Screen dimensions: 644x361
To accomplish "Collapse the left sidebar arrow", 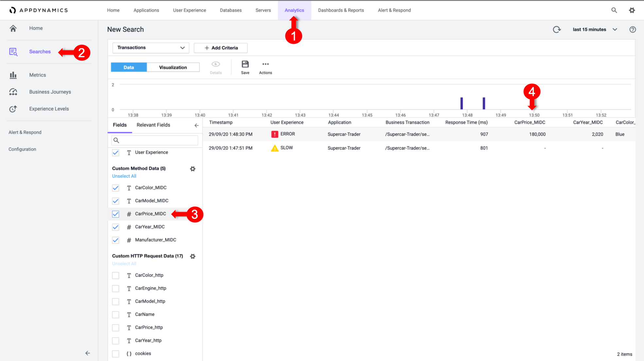I will coord(88,353).
